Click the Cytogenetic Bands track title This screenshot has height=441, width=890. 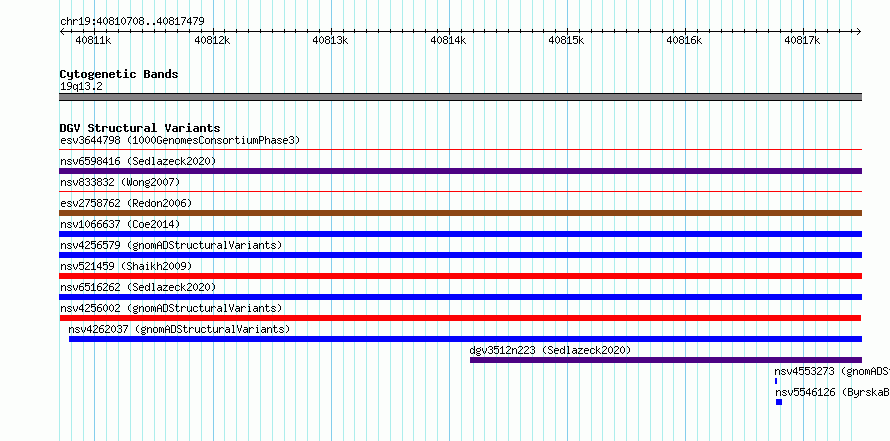119,74
